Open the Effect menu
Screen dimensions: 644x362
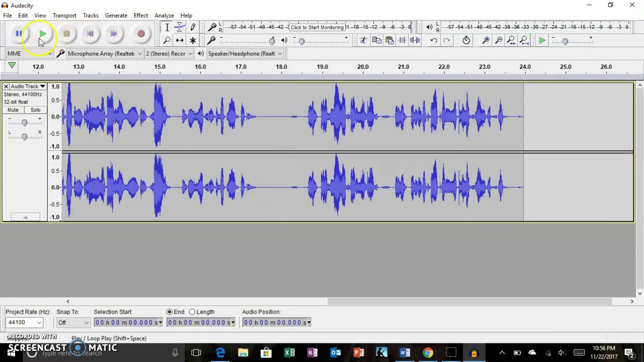click(141, 16)
